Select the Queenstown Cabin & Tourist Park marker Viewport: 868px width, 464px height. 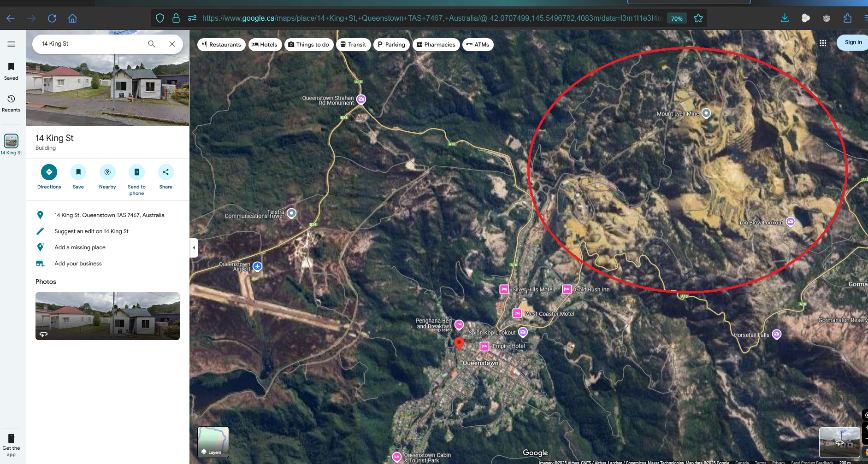(x=397, y=457)
